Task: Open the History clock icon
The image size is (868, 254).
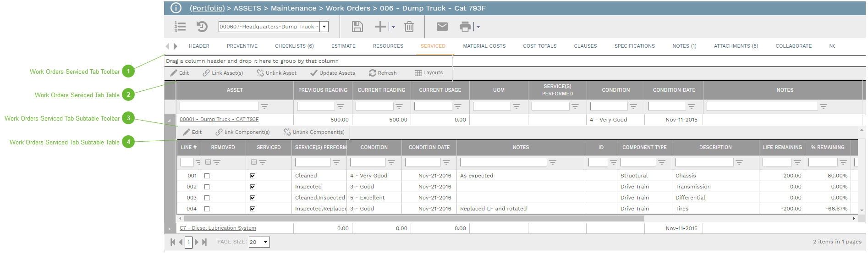Action: click(x=202, y=27)
